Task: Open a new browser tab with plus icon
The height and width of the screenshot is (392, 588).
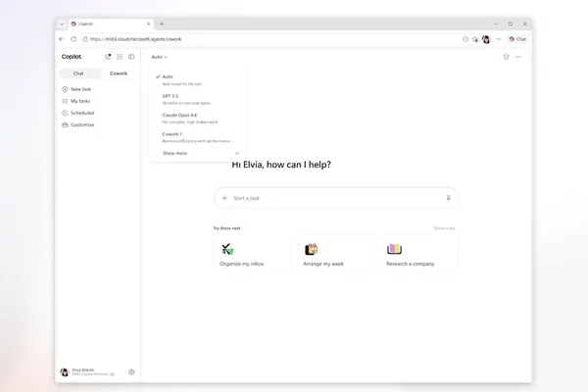Action: 162,24
